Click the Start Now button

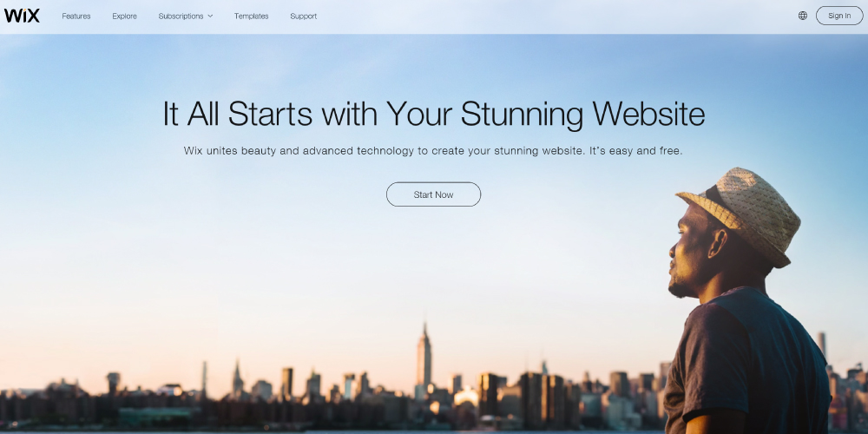[433, 194]
